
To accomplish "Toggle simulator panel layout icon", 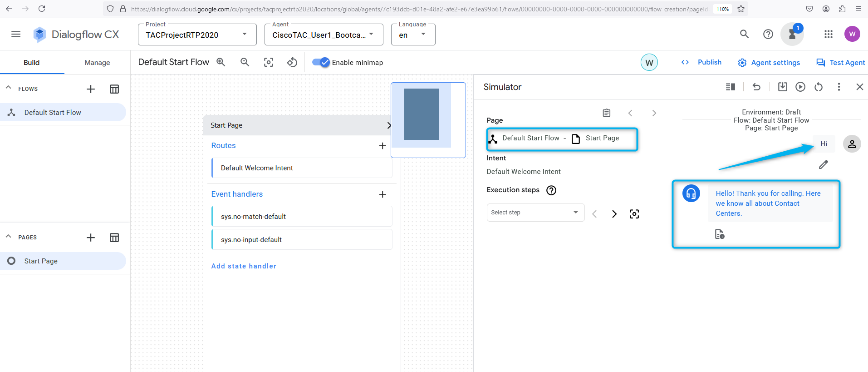I will (731, 87).
